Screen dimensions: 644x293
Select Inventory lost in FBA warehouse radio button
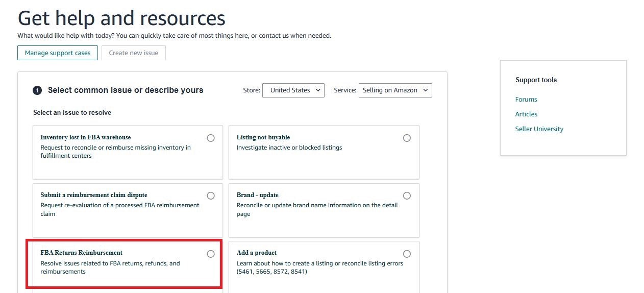click(x=211, y=138)
